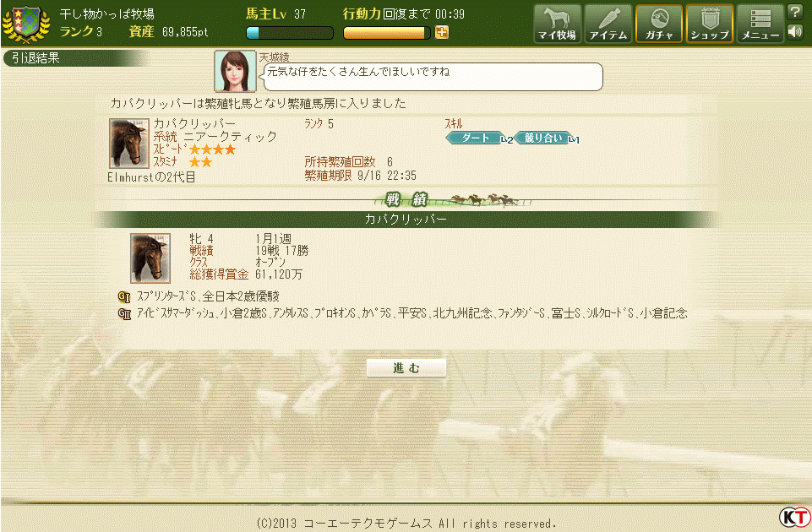Click the speech bubble 元気な仔をたくさん生んでほしいですね
The image size is (812, 532).
pyautogui.click(x=433, y=77)
